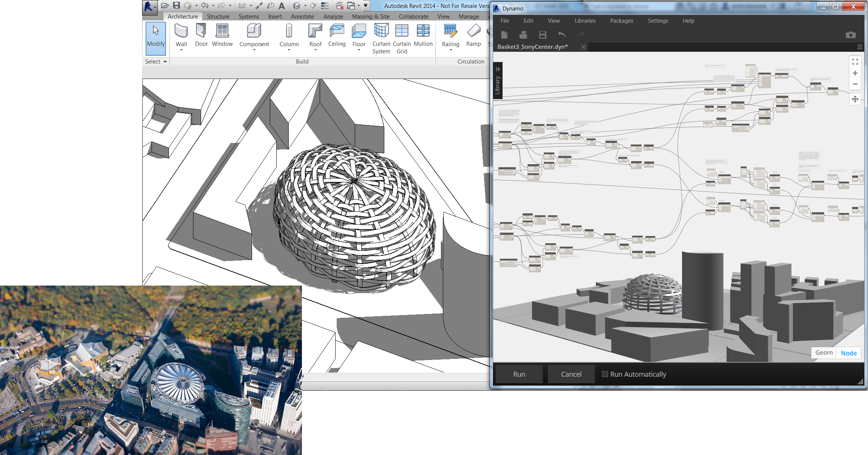The width and height of the screenshot is (868, 455).
Task: Click the zoom out minus button in Dynamo
Action: (855, 84)
